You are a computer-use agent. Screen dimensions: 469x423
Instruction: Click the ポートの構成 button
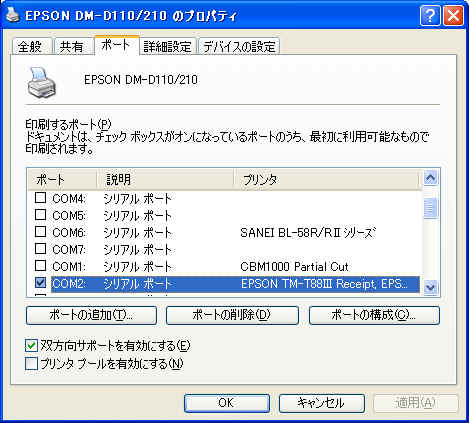pos(374,315)
